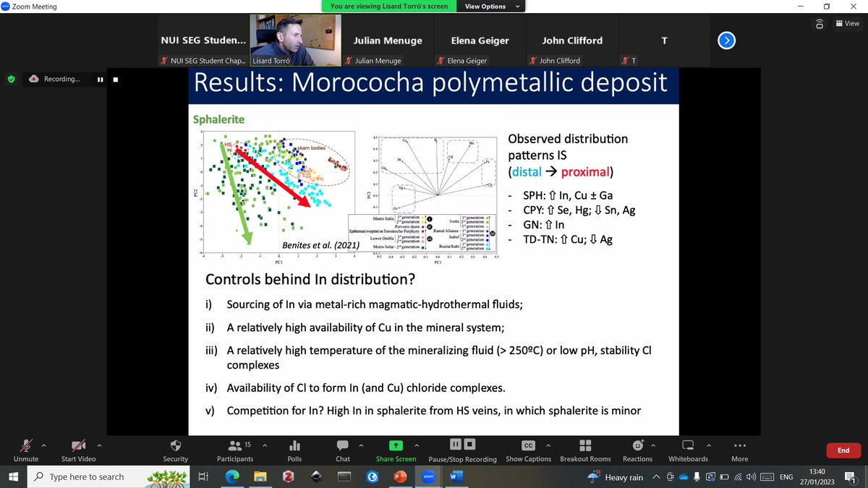Click the red End meeting button
868x488 pixels.
point(843,450)
